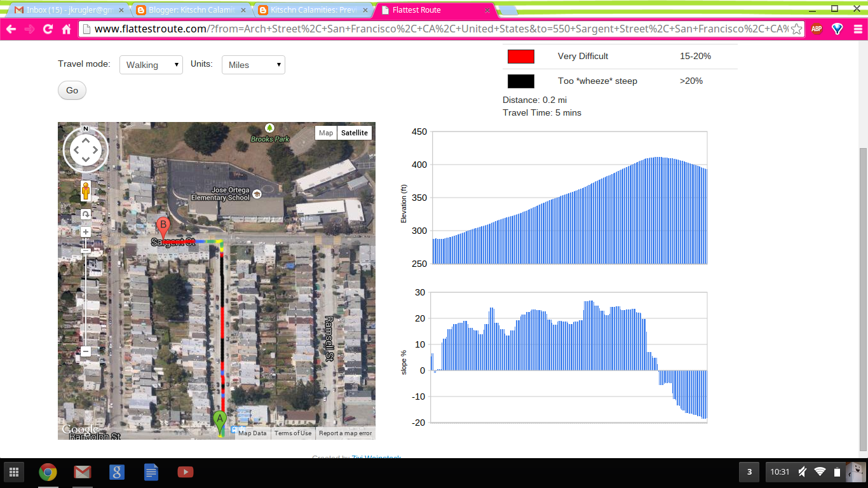Screen dimensions: 868x488
Task: Switch to the Inbox Gmail tab
Action: click(68, 10)
